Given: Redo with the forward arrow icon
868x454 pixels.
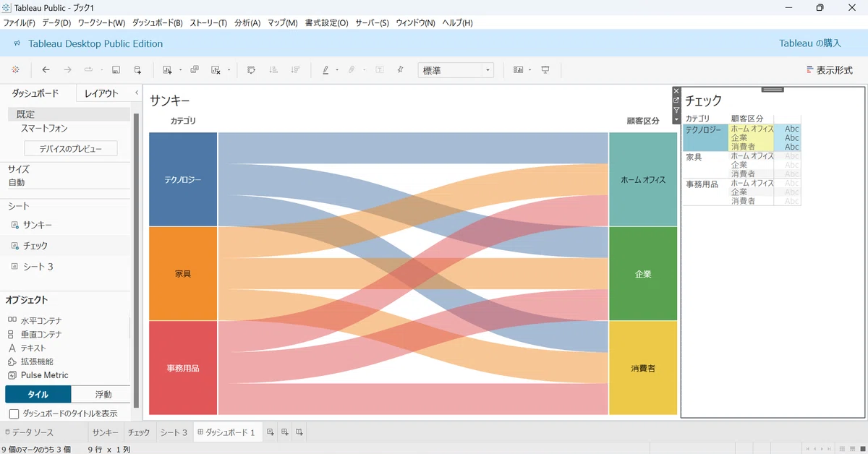Looking at the screenshot, I should coord(67,70).
